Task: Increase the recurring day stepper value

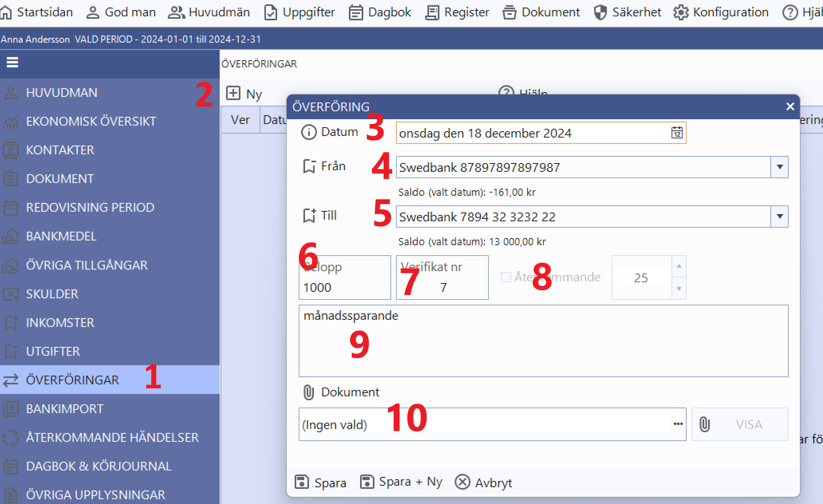Action: click(x=679, y=266)
